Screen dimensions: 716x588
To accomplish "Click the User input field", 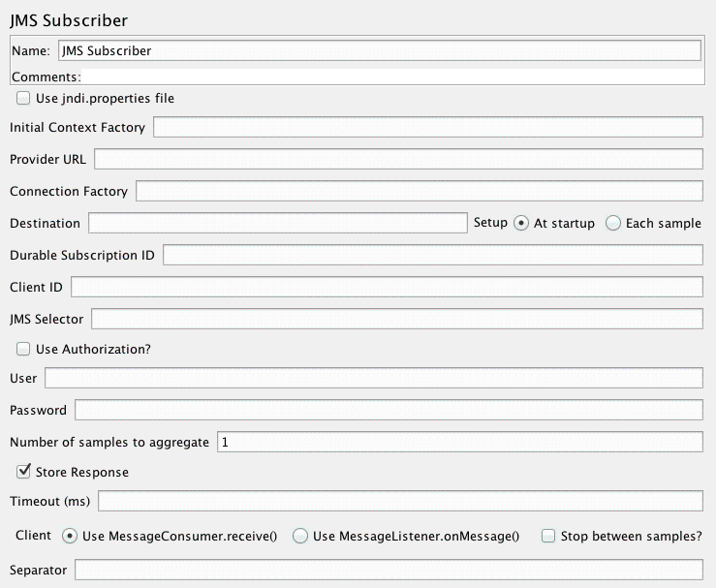I will pyautogui.click(x=373, y=378).
